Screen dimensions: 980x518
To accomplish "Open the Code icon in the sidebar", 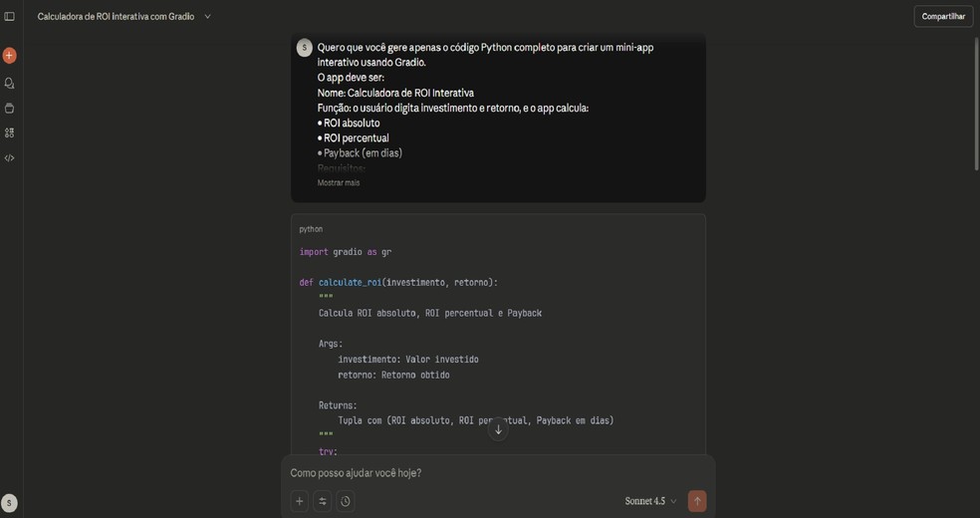I will (x=9, y=158).
